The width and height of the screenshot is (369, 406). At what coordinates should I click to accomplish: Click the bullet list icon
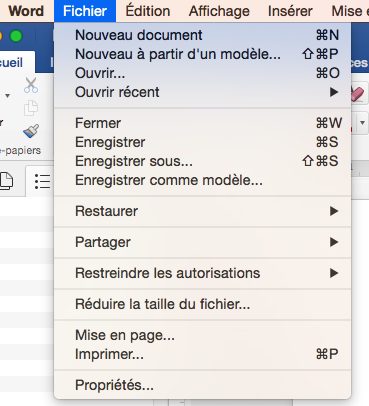point(42,181)
